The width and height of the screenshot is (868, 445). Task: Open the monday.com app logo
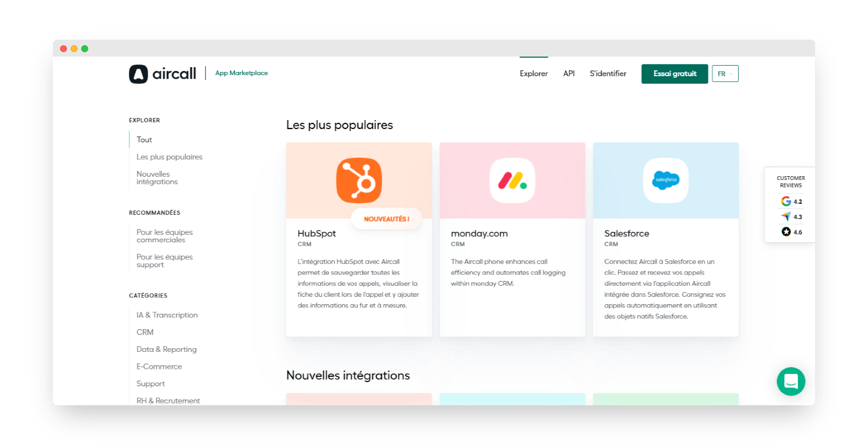[512, 180]
